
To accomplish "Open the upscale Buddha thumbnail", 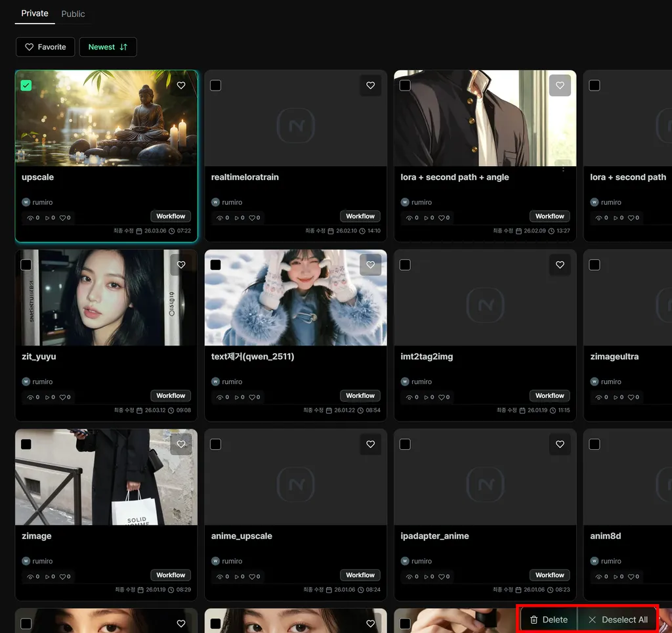I will tap(106, 118).
